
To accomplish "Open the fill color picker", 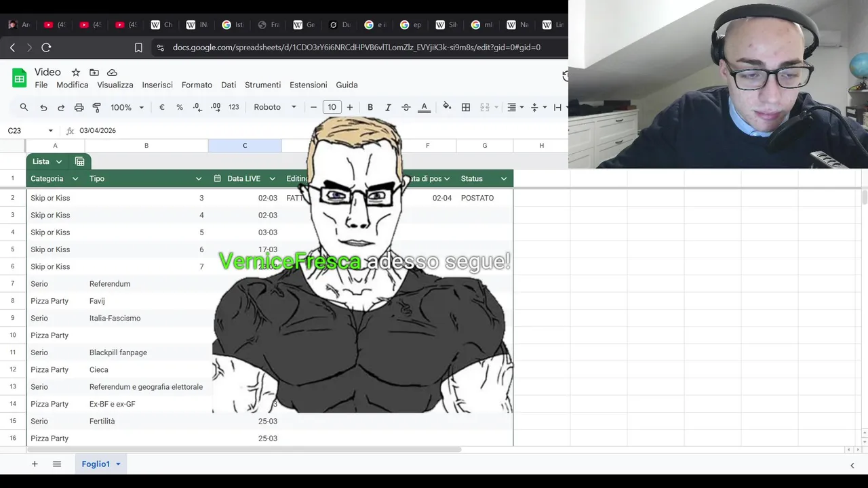I will coord(447,106).
